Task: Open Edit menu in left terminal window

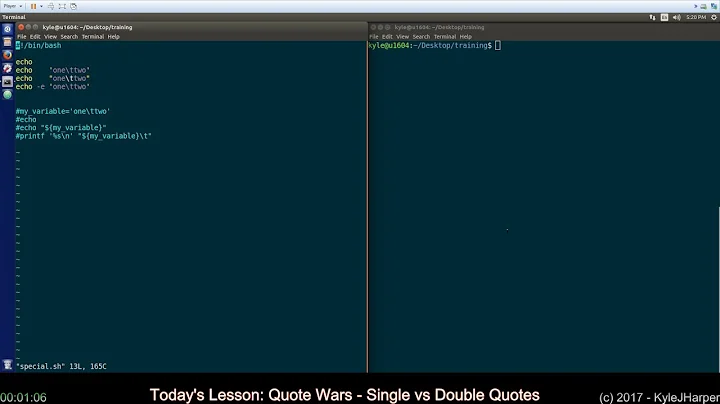Action: click(x=35, y=37)
